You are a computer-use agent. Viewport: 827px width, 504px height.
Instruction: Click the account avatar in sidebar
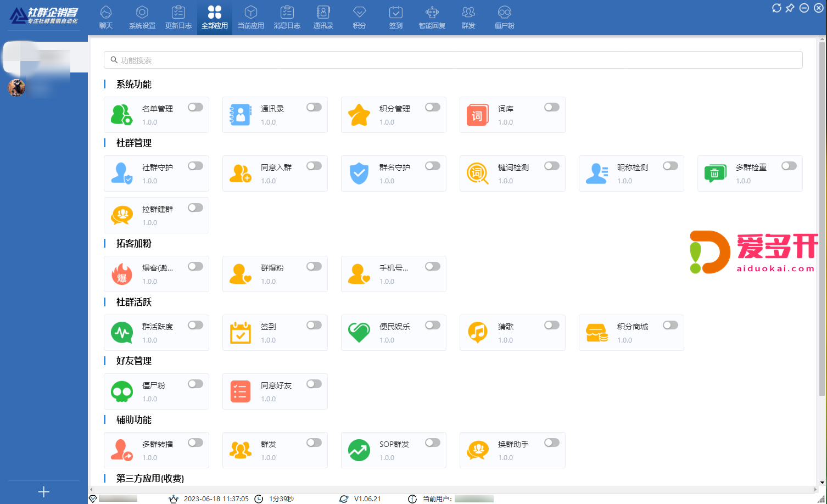coord(16,87)
